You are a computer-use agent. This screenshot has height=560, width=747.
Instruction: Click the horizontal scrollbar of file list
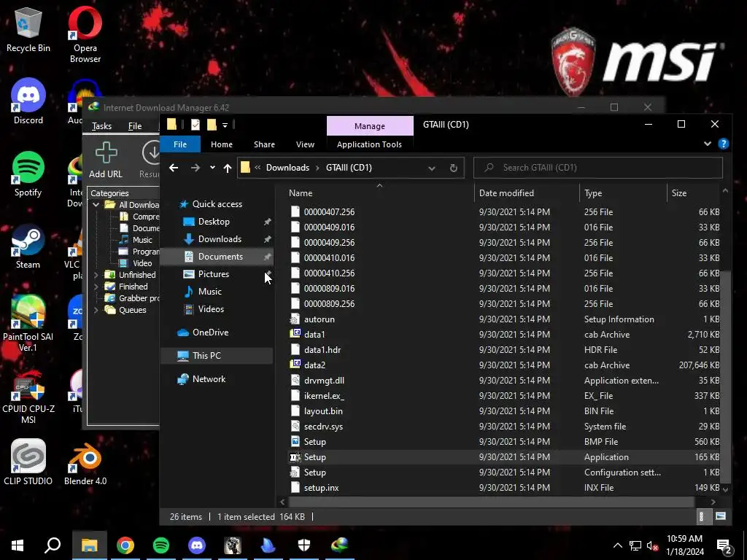click(x=491, y=502)
